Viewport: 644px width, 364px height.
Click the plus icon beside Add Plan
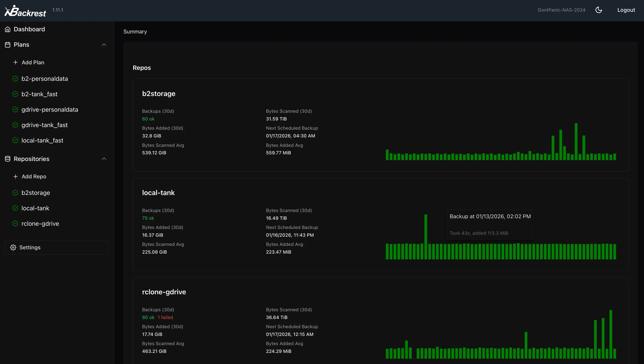(x=15, y=62)
